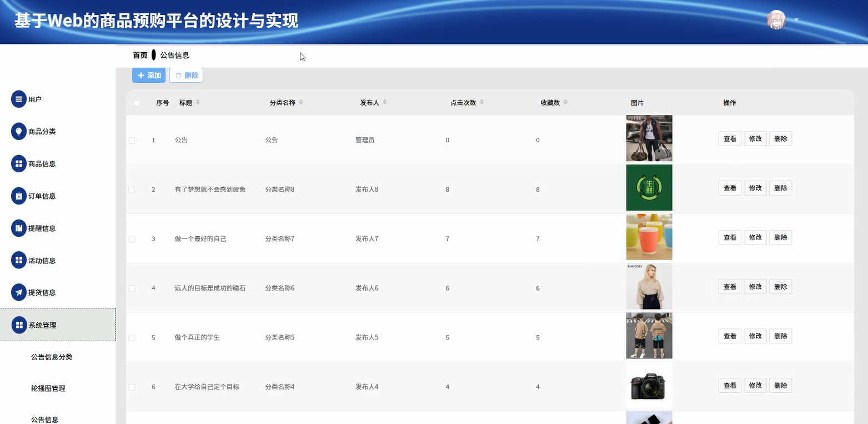Open the 商品分类 menu item

(x=58, y=132)
